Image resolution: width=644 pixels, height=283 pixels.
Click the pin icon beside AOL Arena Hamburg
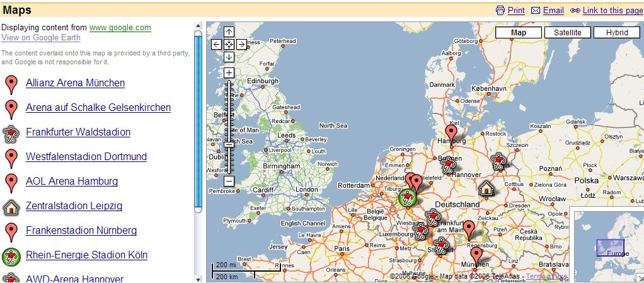tap(11, 183)
